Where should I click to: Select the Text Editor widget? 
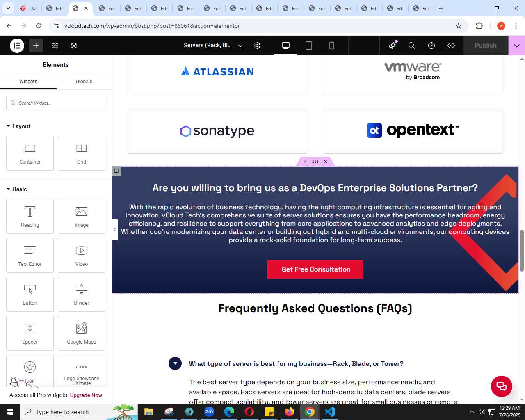tap(30, 255)
